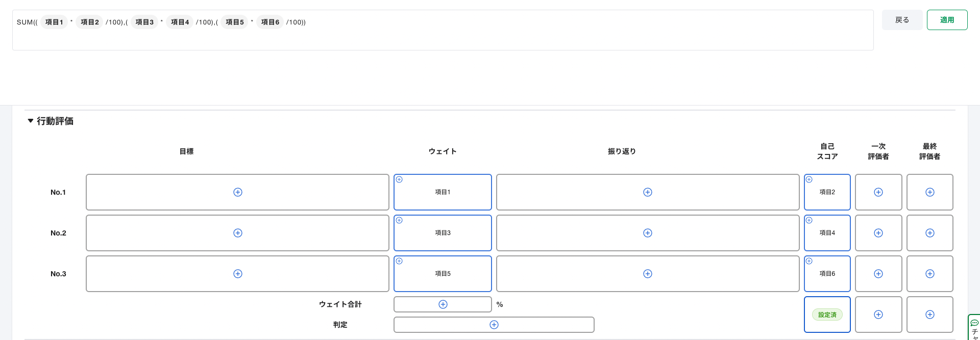
Task: Collapse the 行動評価 section triangle
Action: coord(31,121)
